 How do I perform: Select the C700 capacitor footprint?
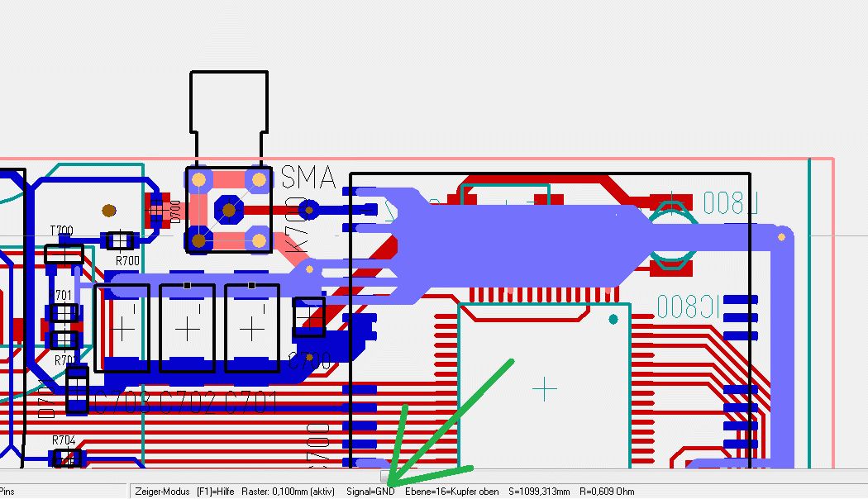(x=309, y=317)
